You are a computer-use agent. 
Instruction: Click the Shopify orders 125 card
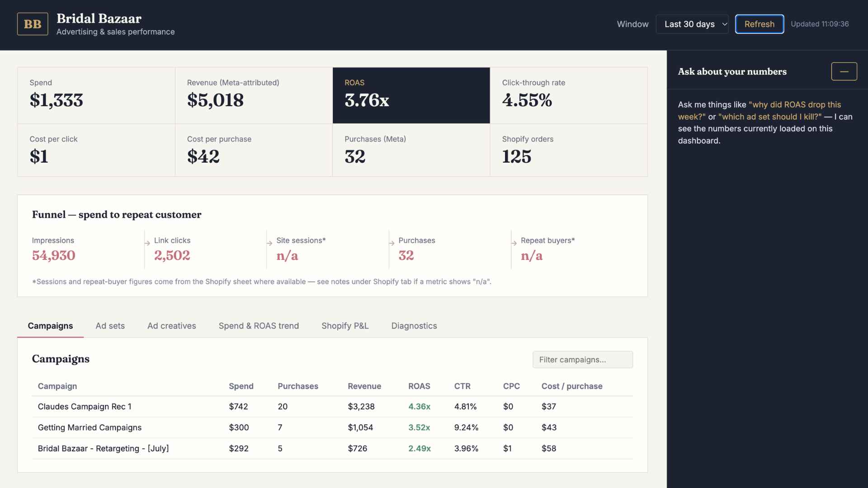pyautogui.click(x=569, y=150)
